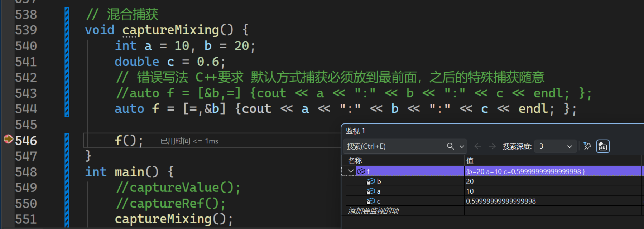Click the 已用时间 <= 1ms perf tip
This screenshot has width=644, height=229.
pos(189,141)
